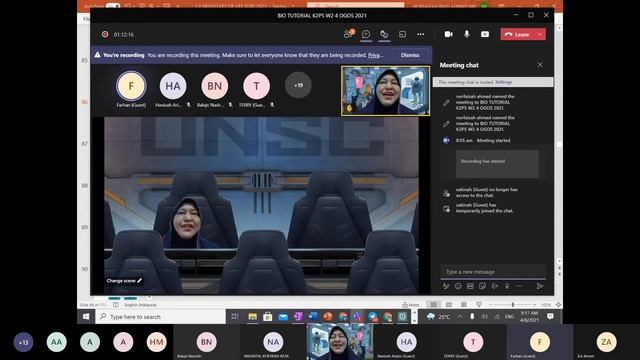Open File Explorer from the taskbar

click(252, 316)
